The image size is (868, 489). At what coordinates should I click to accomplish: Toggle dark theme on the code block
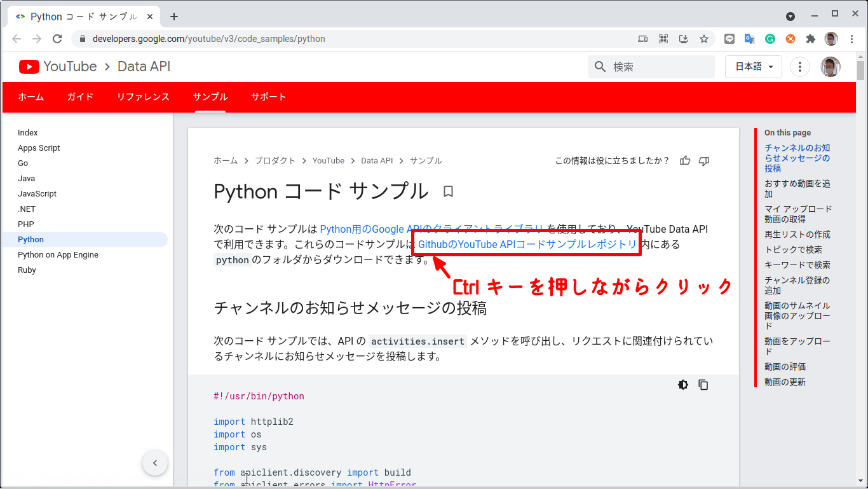click(x=683, y=385)
